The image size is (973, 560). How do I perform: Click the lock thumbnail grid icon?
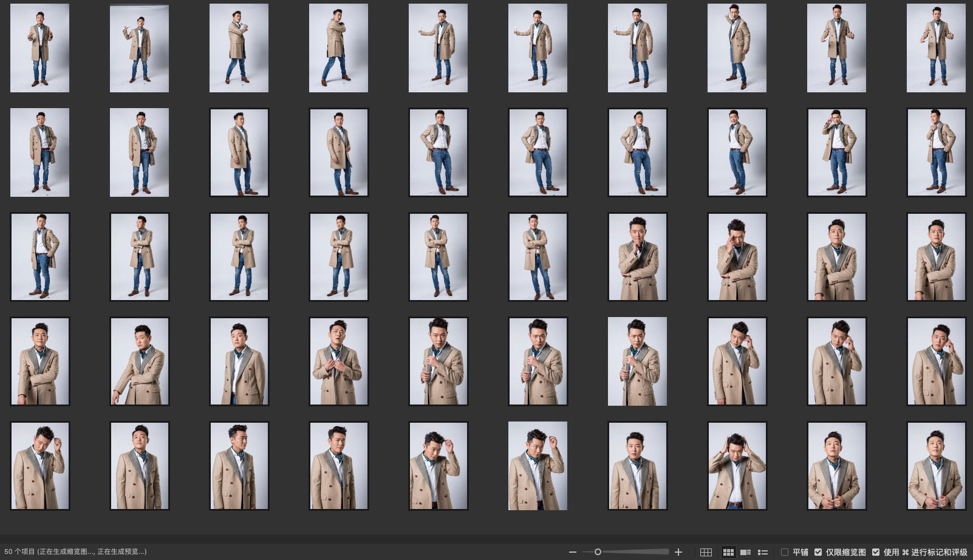click(x=706, y=552)
